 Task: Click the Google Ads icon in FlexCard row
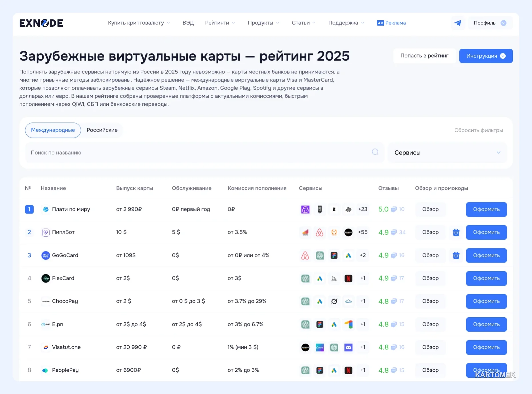[x=320, y=278]
